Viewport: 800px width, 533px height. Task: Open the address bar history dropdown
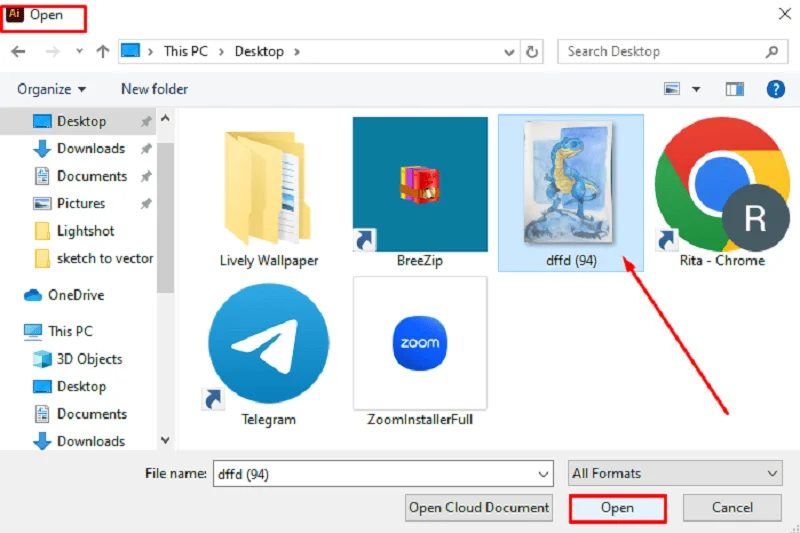[x=509, y=52]
